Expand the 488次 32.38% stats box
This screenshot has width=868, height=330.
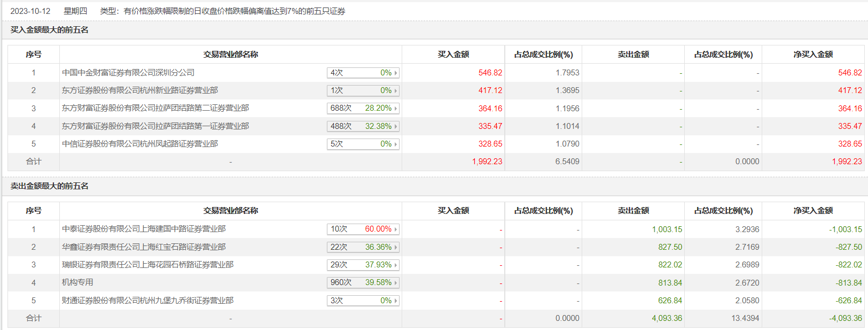point(363,126)
